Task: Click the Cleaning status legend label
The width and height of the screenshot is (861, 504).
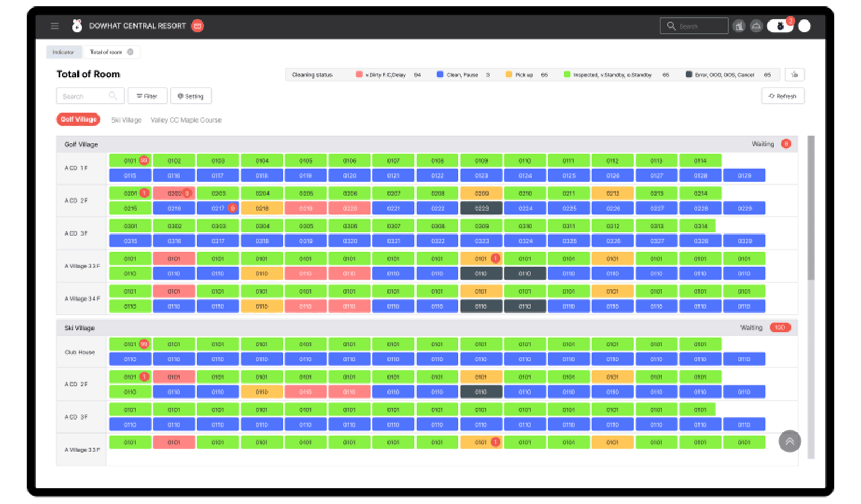Action: [312, 75]
